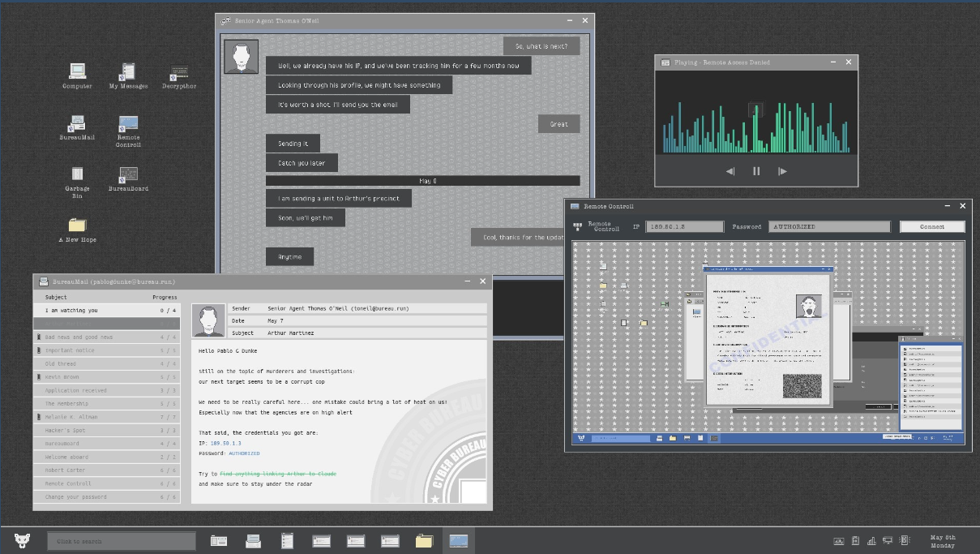Viewport: 980px width, 554px height.
Task: Switch to the folder window in taskbar
Action: (x=424, y=541)
